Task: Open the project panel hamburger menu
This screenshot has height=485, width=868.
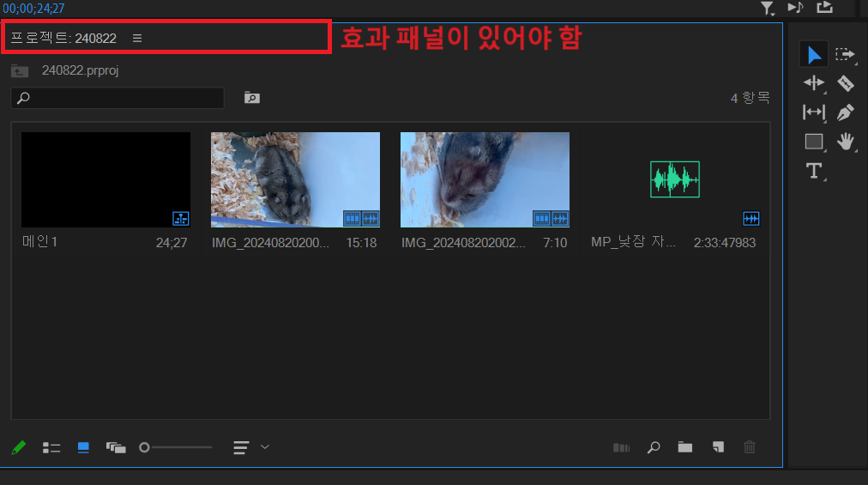Action: pyautogui.click(x=137, y=39)
